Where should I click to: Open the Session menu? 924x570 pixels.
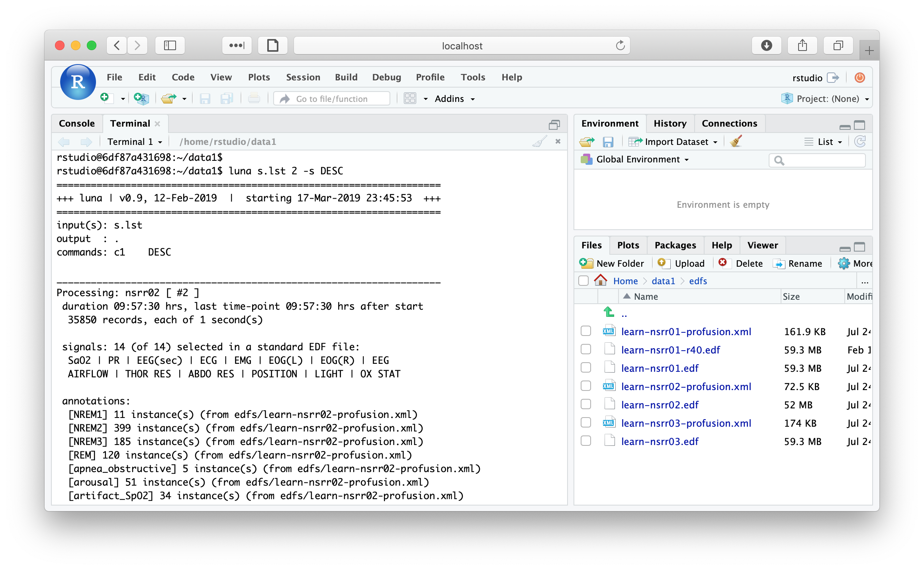(303, 77)
